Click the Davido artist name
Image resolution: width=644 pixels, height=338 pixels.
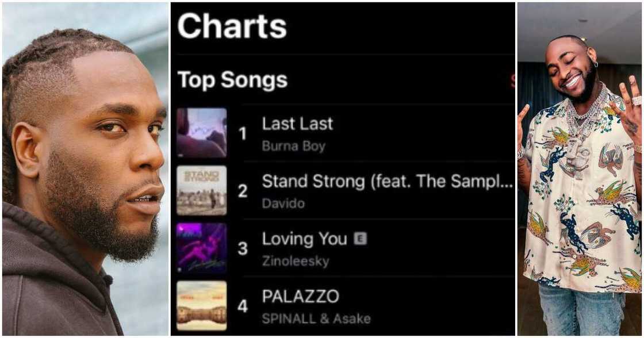click(x=283, y=203)
